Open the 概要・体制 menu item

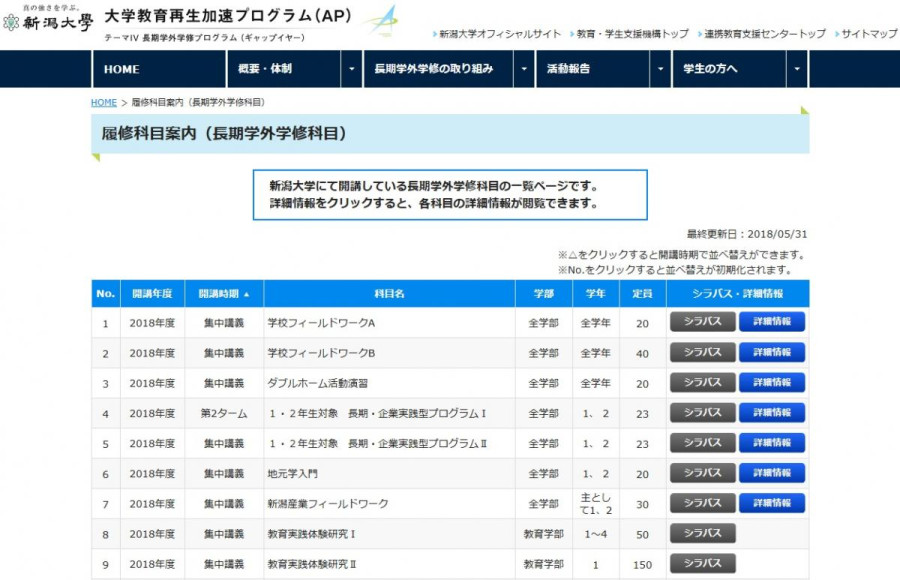(284, 69)
